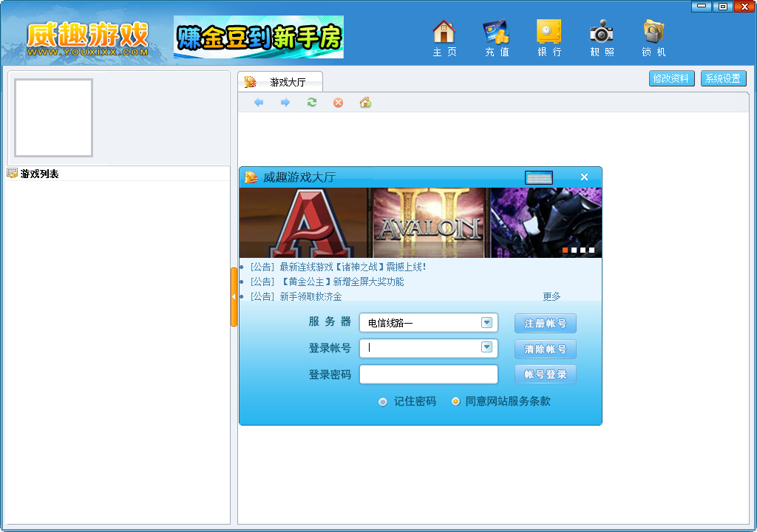This screenshot has height=532, width=757.
Task: Click the 游戏列表 list icon
Action: coord(12,174)
